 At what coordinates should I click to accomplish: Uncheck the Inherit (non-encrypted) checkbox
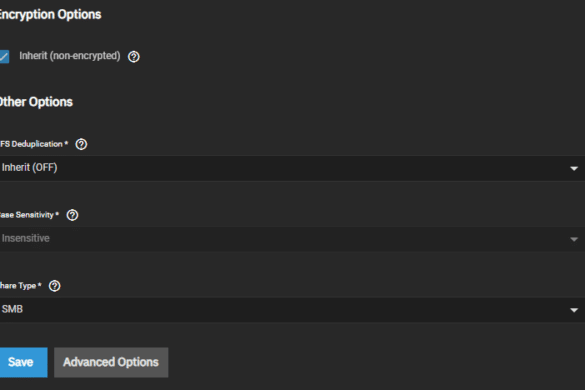pyautogui.click(x=4, y=57)
